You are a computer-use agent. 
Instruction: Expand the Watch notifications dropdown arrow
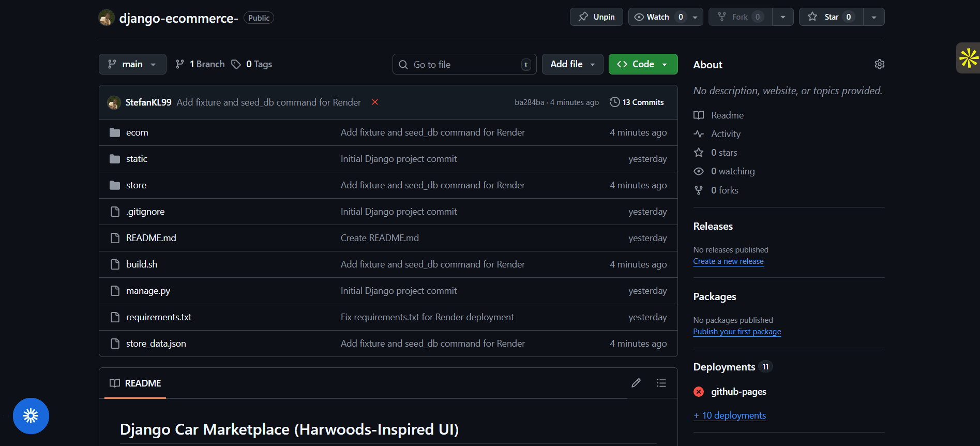(x=696, y=17)
